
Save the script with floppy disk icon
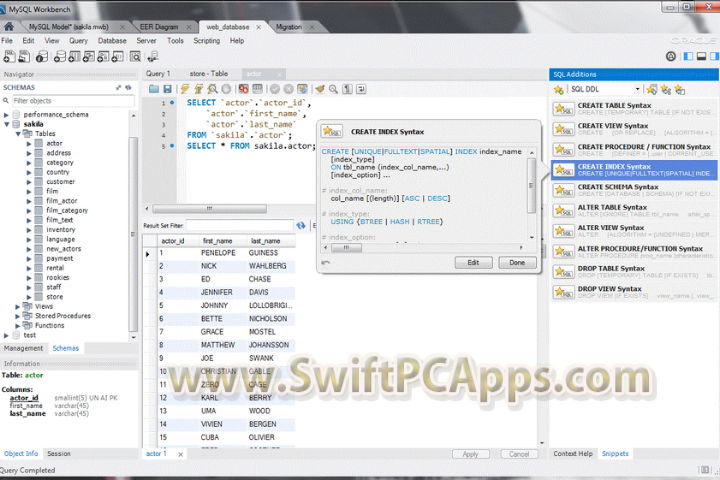[x=168, y=89]
